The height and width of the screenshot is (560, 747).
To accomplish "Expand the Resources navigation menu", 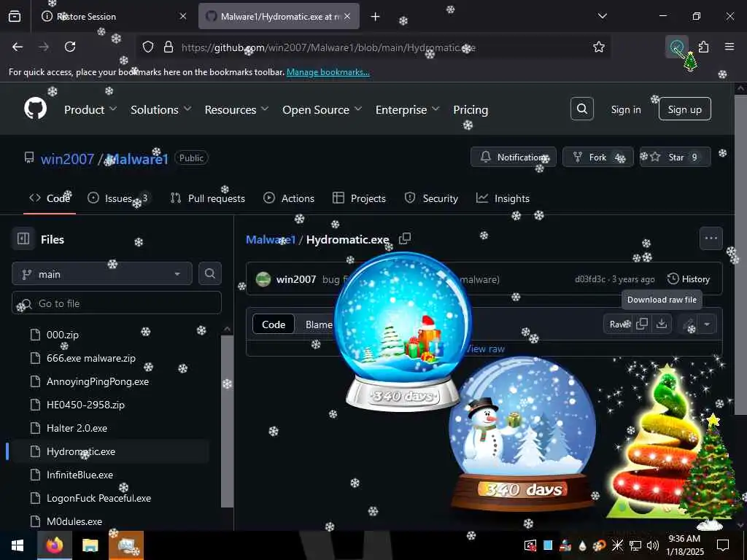I will (x=237, y=109).
